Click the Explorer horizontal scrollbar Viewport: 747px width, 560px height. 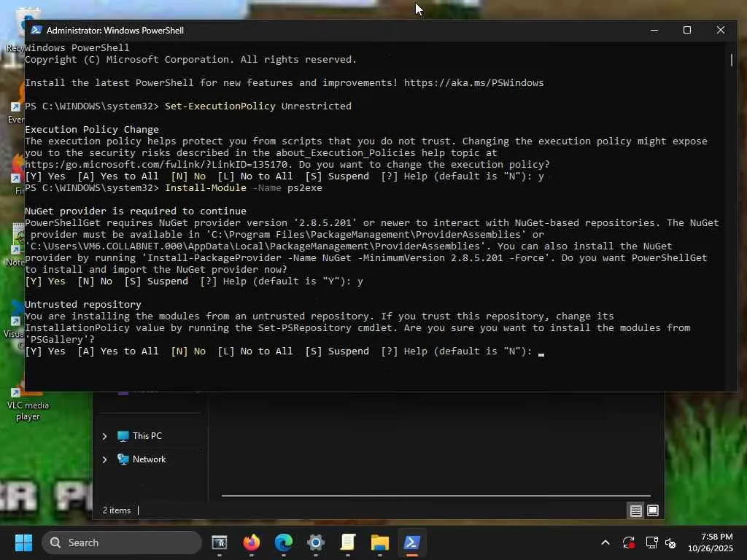click(x=436, y=496)
